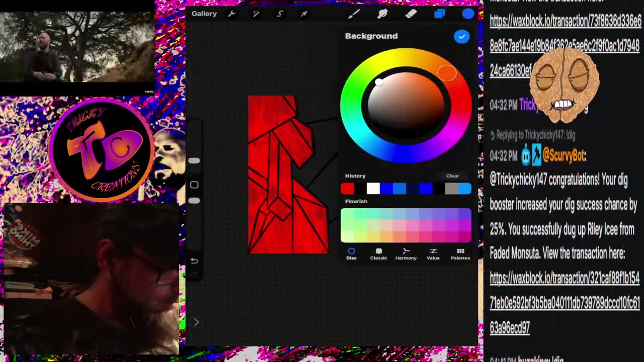Toggle the Background blue checkmark

[461, 37]
